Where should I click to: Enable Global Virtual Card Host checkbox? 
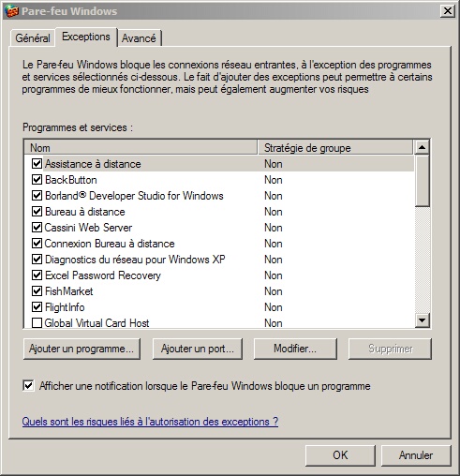click(x=37, y=322)
